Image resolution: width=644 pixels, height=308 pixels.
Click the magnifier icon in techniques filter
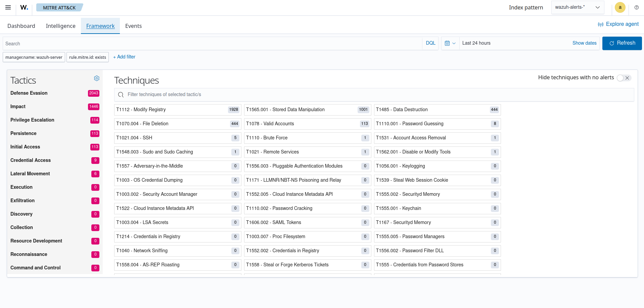click(x=121, y=95)
